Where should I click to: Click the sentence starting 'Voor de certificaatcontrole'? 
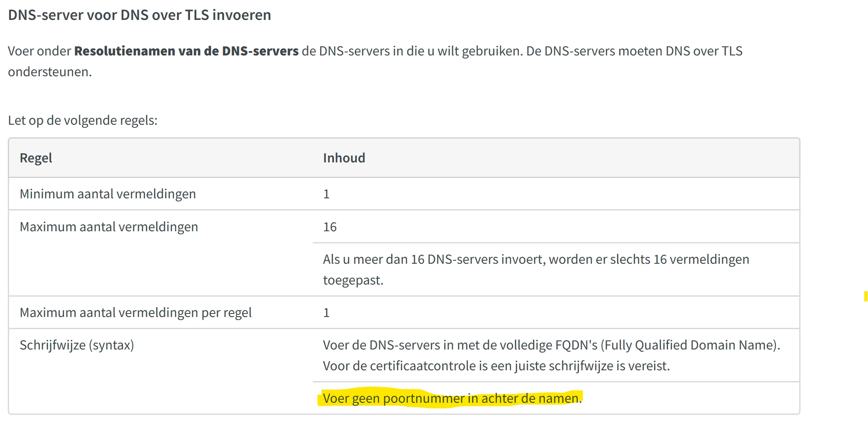pyautogui.click(x=496, y=366)
